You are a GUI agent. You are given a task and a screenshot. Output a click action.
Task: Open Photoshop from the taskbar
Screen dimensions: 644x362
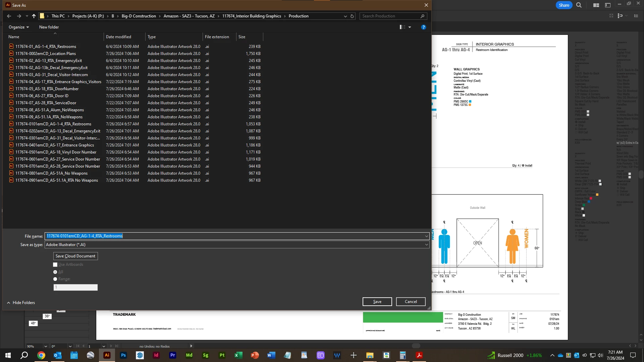pyautogui.click(x=123, y=355)
